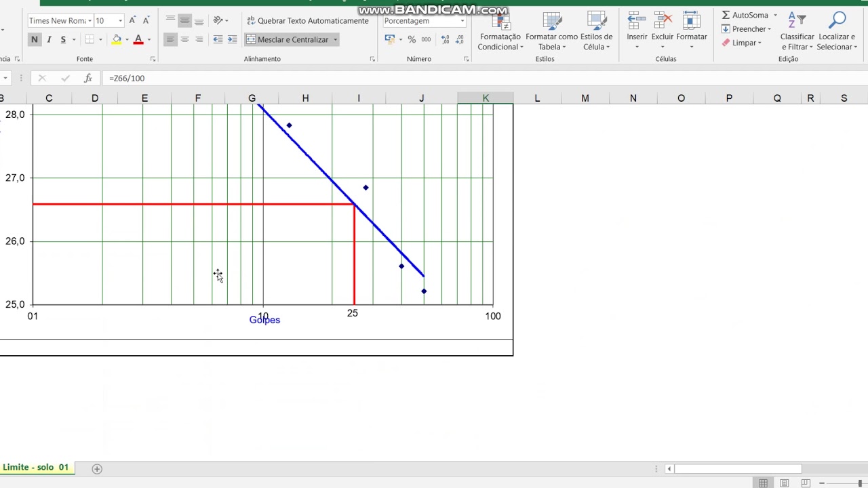
Task: Click the zoom slider handle
Action: pos(860,483)
